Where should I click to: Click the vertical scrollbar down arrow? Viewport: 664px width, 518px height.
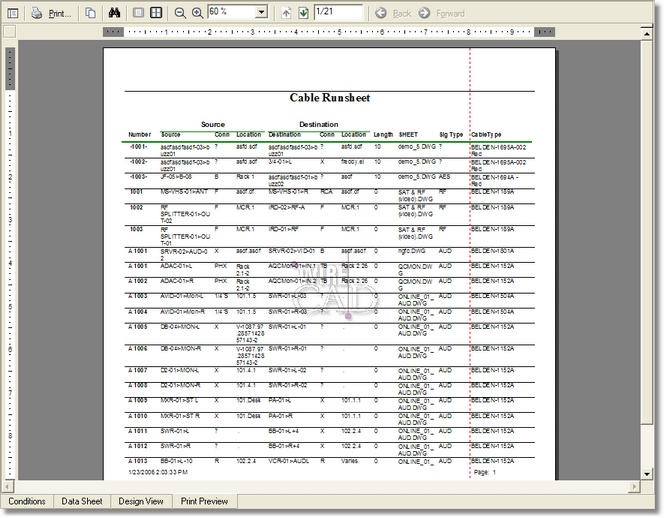pos(646,474)
